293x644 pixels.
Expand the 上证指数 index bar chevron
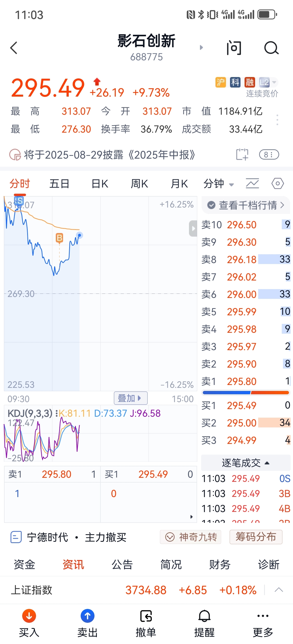tap(279, 590)
